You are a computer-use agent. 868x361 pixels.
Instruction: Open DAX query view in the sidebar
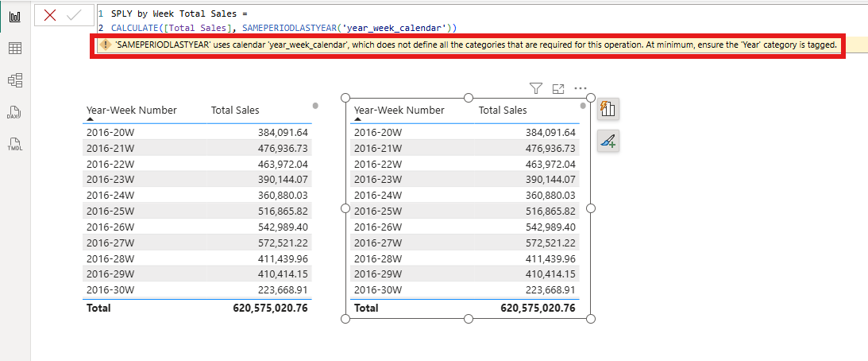tap(15, 113)
